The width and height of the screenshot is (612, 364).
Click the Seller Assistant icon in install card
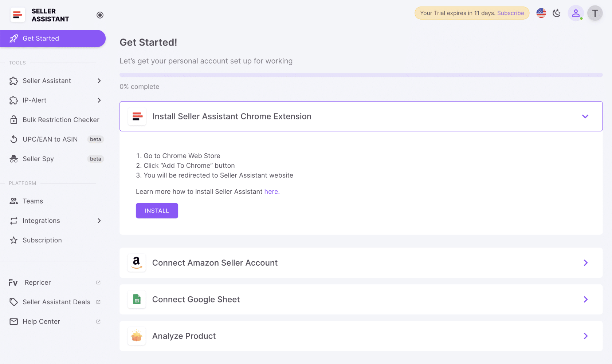137,116
